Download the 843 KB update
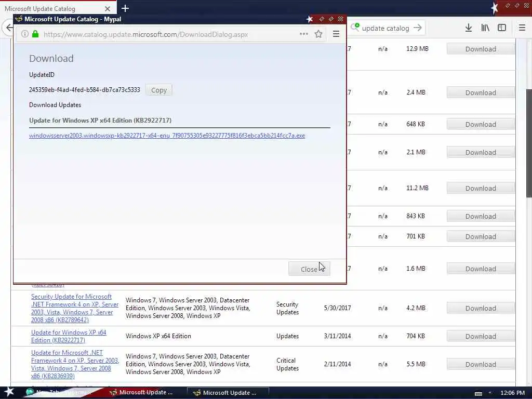532x399 pixels. tap(481, 216)
